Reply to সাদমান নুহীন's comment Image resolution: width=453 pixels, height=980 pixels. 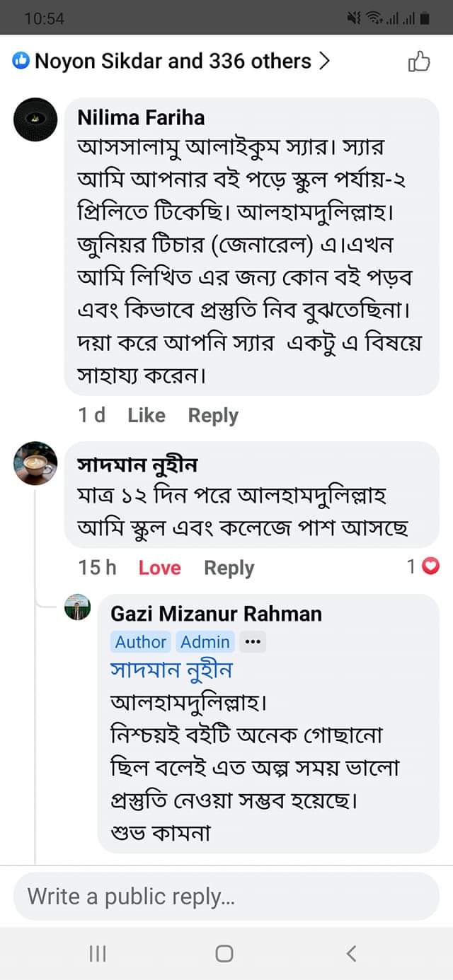point(229,567)
